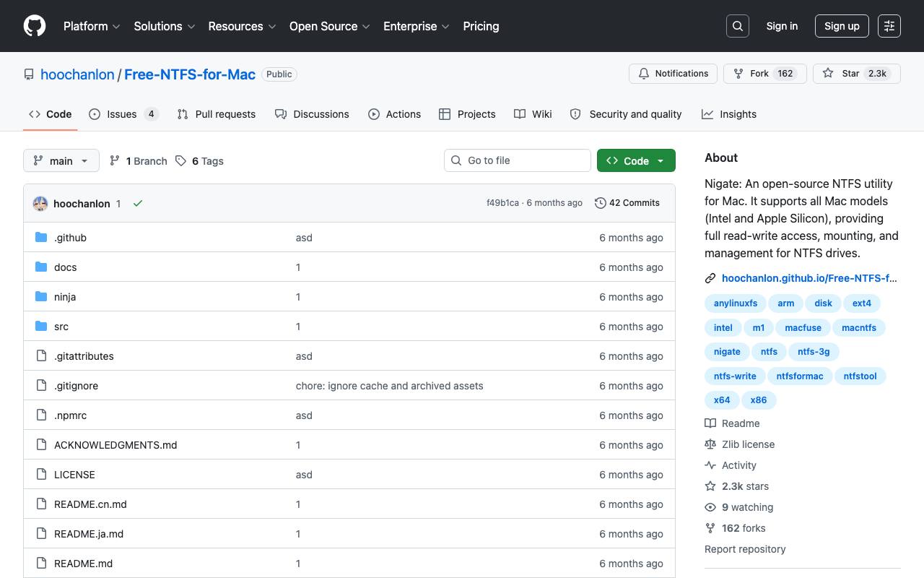
Task: Open the Wiki tab
Action: tap(533, 114)
